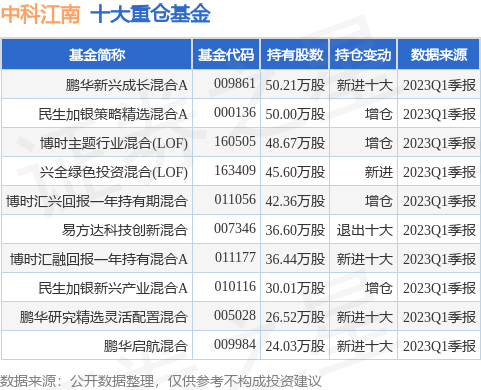The width and height of the screenshot is (481, 390).
Task: Click the 十大重仓基金 title text
Action: point(150,14)
